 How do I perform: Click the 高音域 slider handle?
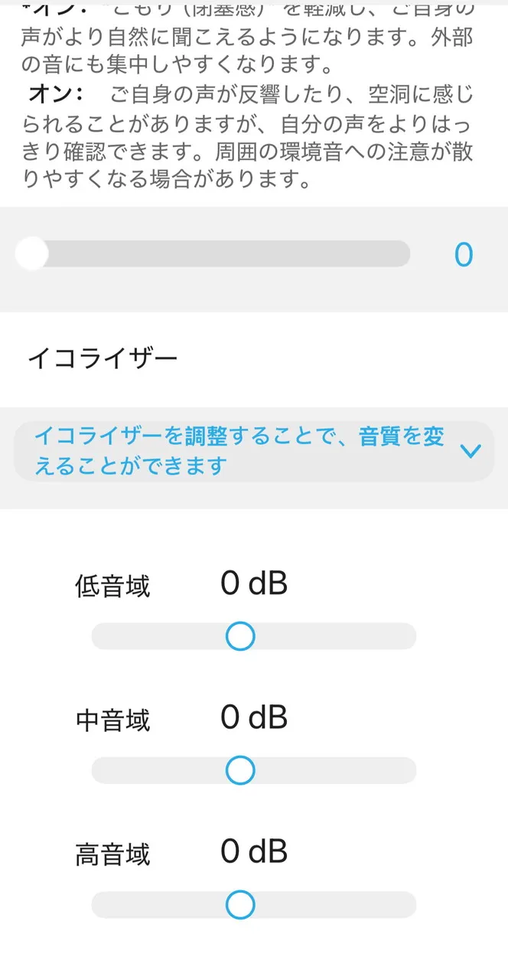(240, 903)
